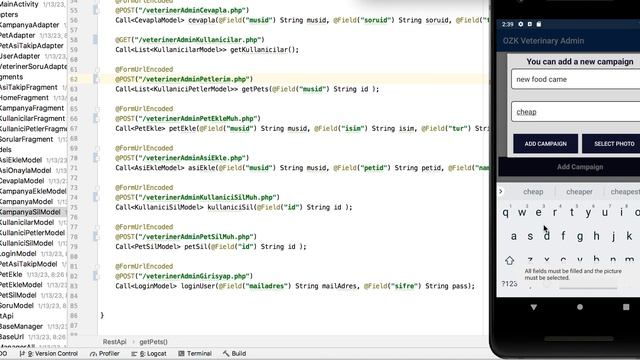The height and width of the screenshot is (360, 640).
Task: Select KampanyaModel in project tree
Action: 26,202
